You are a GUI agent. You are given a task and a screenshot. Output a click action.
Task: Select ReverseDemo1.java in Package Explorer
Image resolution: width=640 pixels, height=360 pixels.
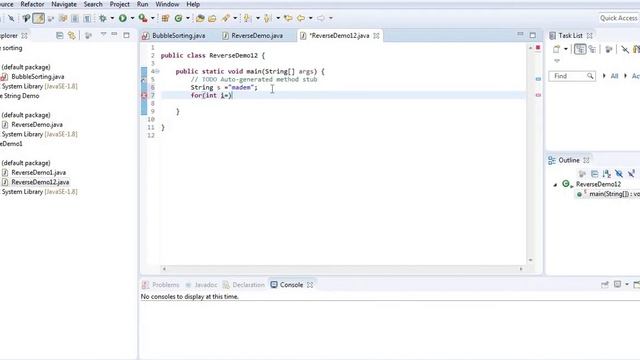point(38,173)
